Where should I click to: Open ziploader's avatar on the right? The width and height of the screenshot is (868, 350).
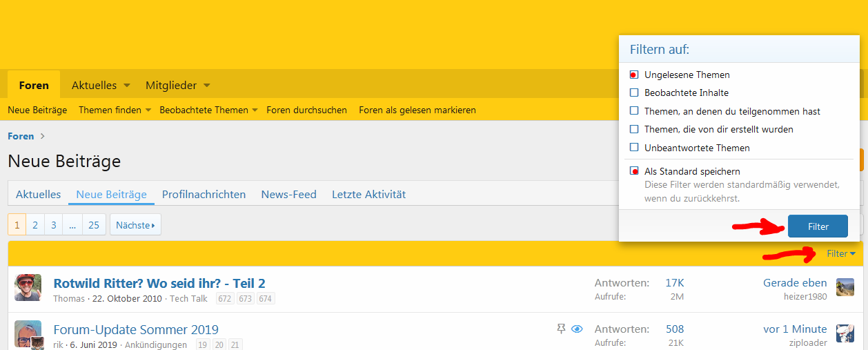coord(845,333)
